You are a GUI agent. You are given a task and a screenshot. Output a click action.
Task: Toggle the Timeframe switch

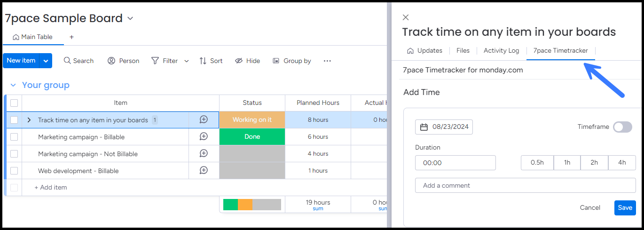click(x=622, y=127)
